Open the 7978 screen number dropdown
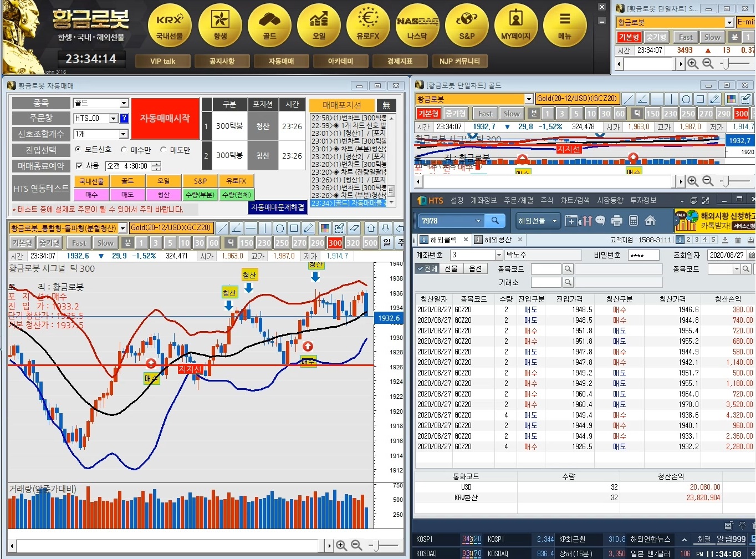 click(478, 221)
